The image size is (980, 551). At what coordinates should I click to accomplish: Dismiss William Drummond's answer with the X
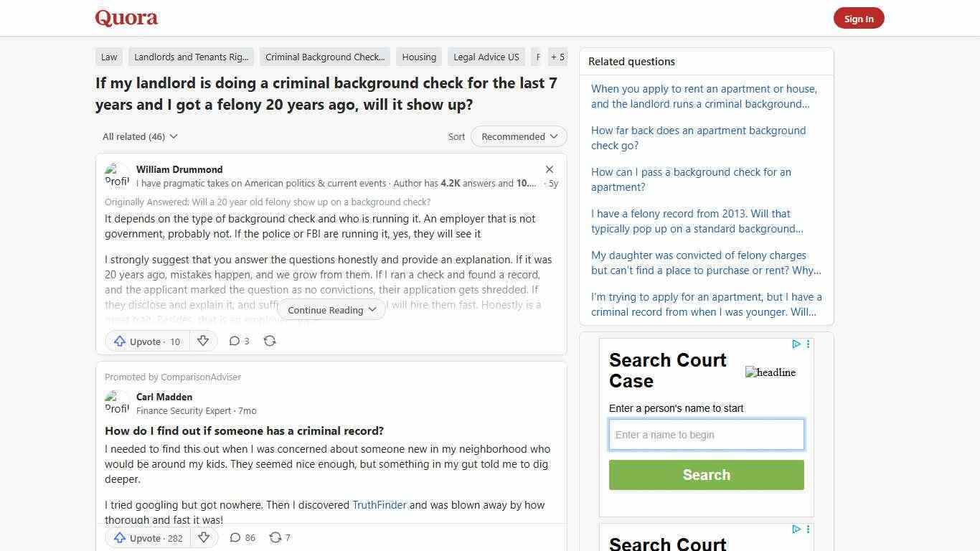[550, 169]
